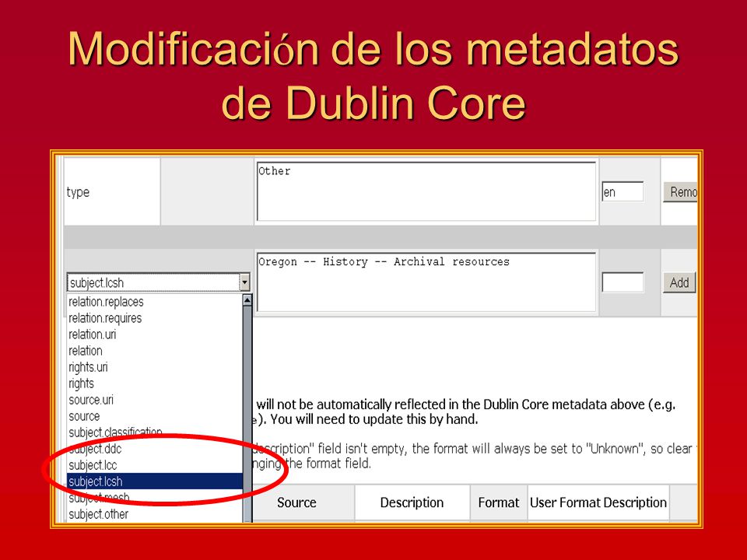Pick the rights option

point(155,383)
